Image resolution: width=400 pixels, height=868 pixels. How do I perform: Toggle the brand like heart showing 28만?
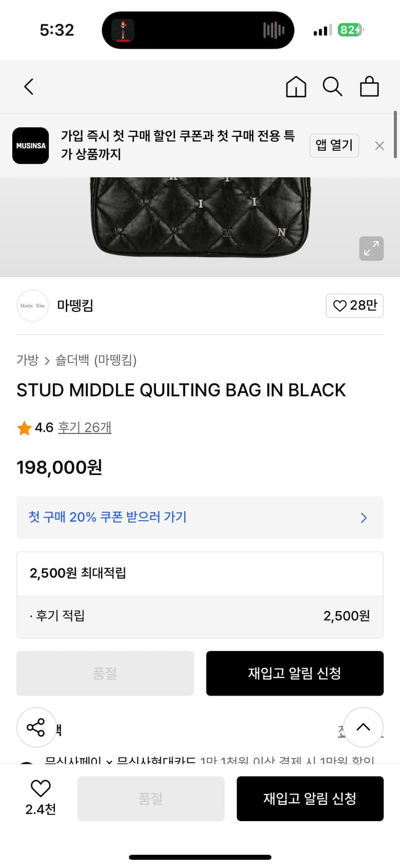pos(354,306)
